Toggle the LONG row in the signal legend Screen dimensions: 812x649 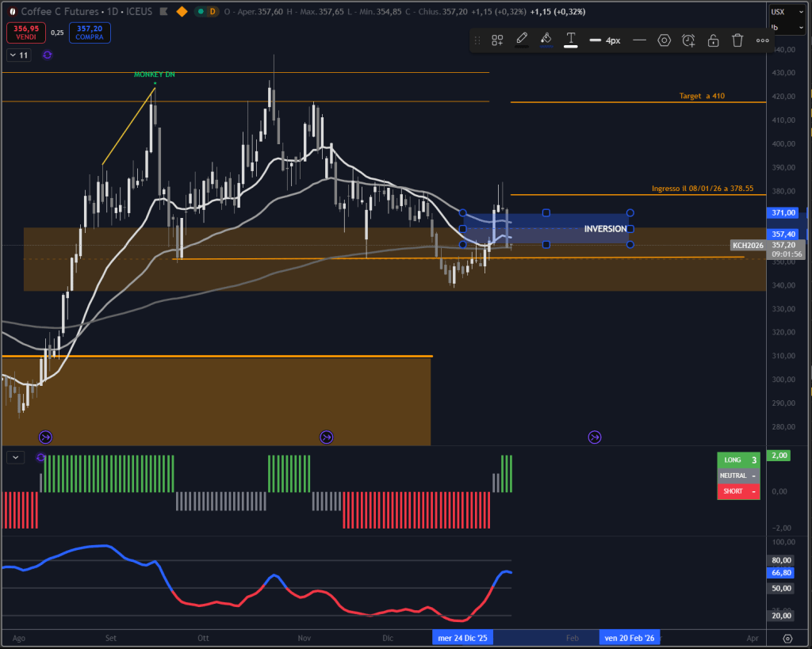click(x=738, y=460)
